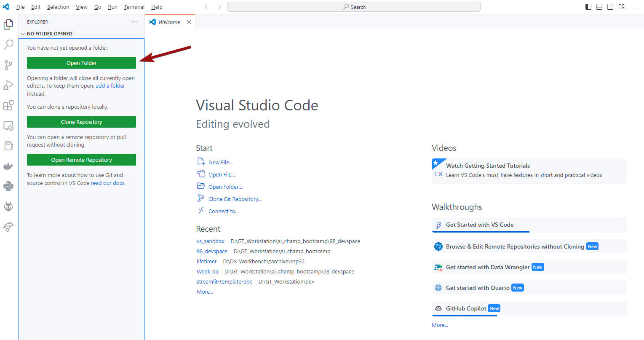The image size is (644, 340).
Task: Open Watch Getting Started Tutorials card
Action: [529, 171]
